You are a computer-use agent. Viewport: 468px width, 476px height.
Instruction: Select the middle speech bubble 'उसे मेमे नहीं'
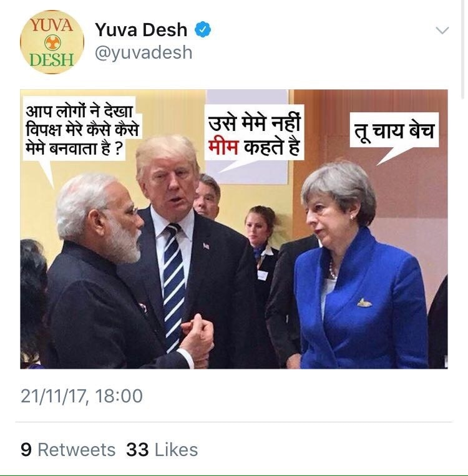click(x=254, y=134)
